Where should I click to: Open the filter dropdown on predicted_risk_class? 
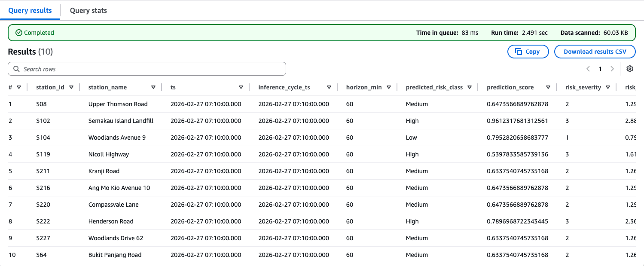[x=470, y=87]
